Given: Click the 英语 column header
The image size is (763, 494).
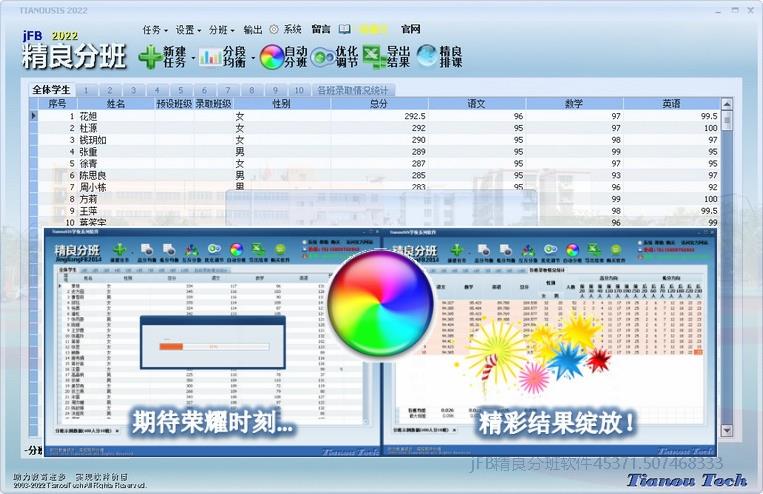Looking at the screenshot, I should pyautogui.click(x=671, y=104).
